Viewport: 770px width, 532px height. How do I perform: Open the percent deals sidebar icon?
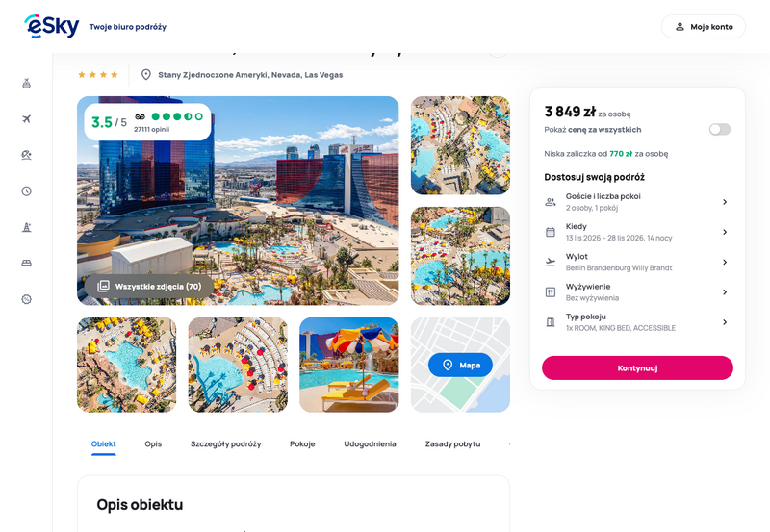point(27,299)
